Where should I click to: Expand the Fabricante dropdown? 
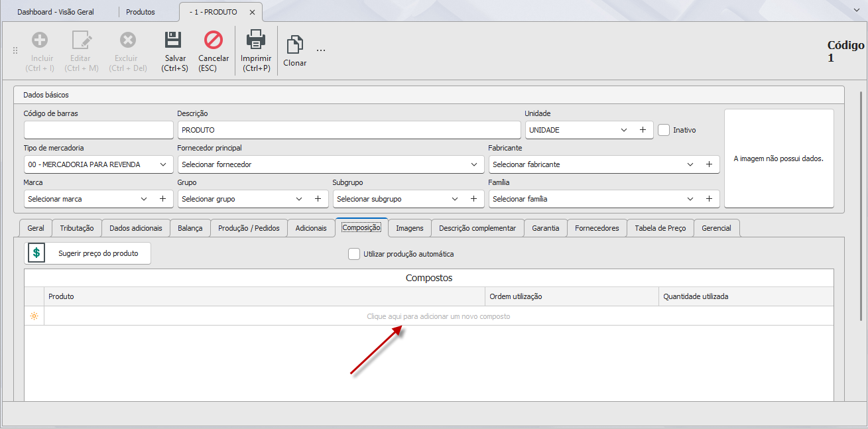click(x=690, y=164)
